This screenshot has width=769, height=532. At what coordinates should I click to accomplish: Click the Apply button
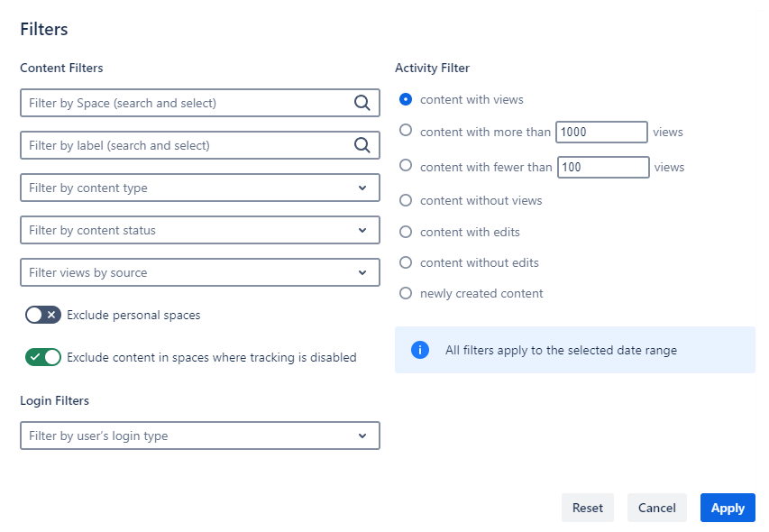[x=728, y=508]
